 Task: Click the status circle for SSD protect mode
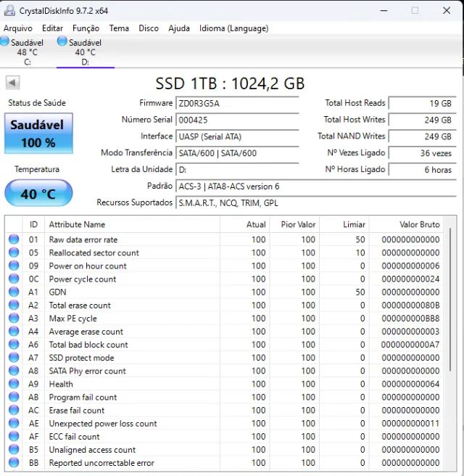point(14,357)
